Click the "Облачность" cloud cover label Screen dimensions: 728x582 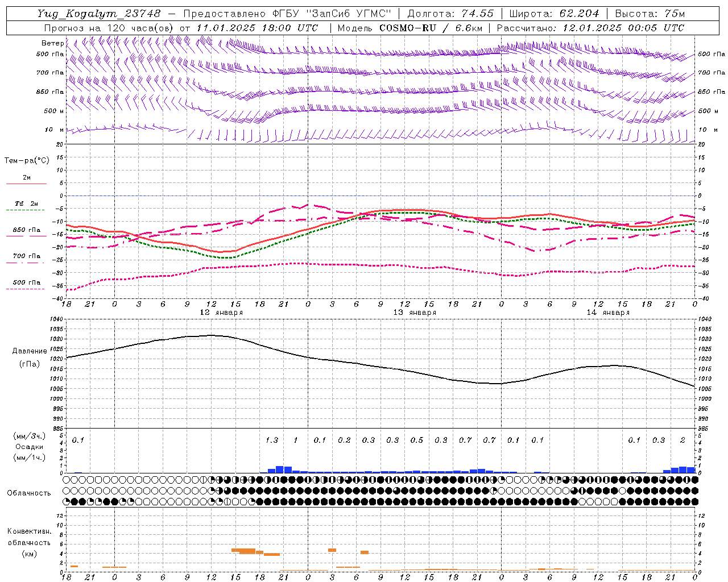click(29, 493)
